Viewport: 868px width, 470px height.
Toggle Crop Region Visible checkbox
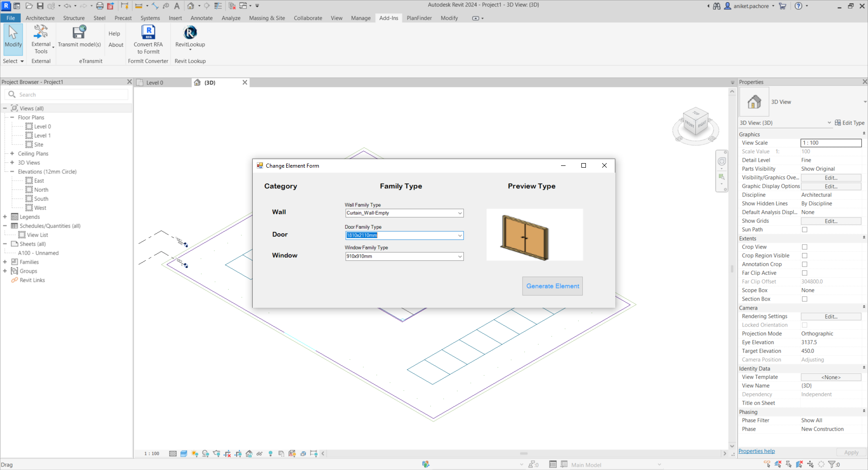pos(805,256)
